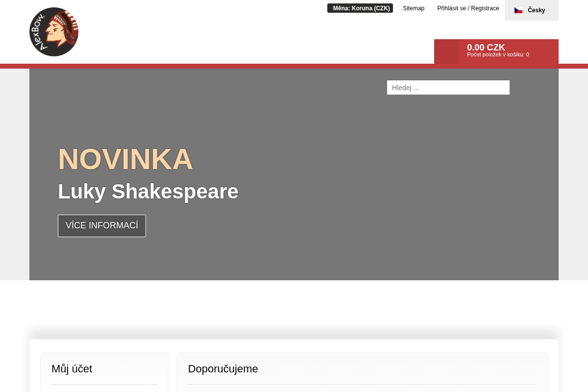Click the Můj účet panel heading
This screenshot has height=392, width=588.
tap(72, 369)
